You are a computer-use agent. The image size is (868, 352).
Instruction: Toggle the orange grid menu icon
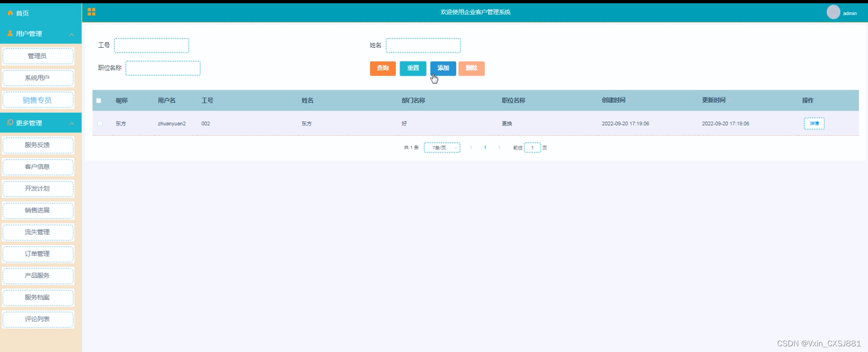[x=91, y=12]
